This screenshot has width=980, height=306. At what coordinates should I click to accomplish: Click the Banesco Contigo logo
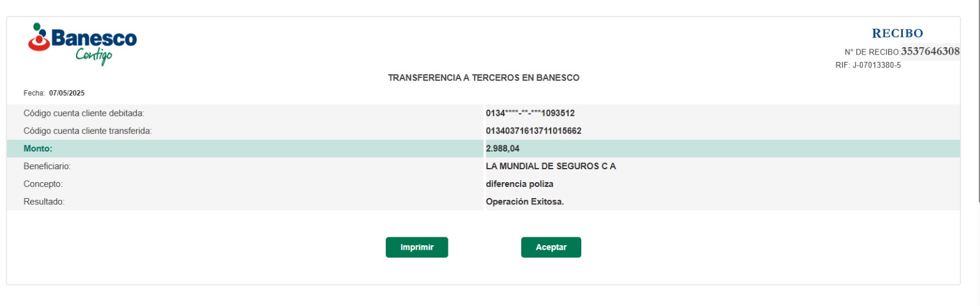pos(82,43)
